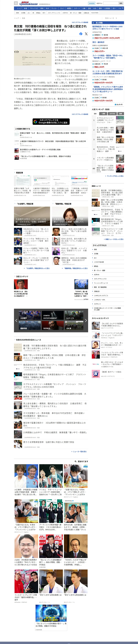
Task: Open バレー元日本代表・佐藤甕一郎 news headline
Action: coord(55,395)
